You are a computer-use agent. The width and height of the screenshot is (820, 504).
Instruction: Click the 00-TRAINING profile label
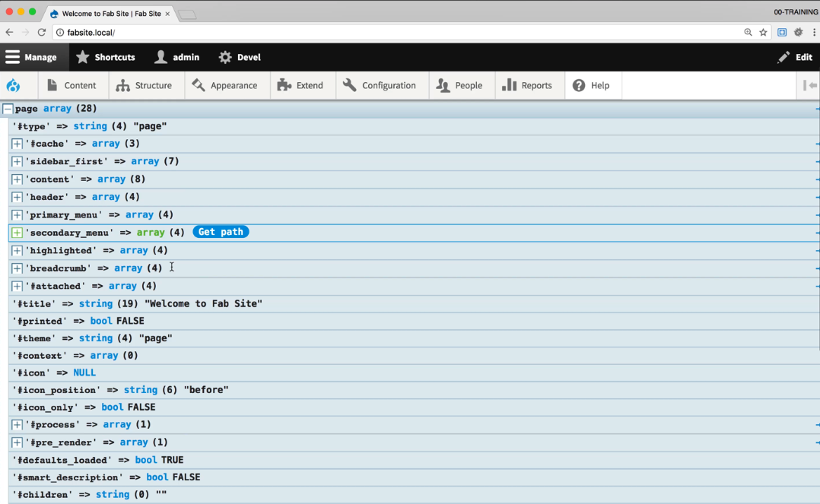(x=796, y=12)
